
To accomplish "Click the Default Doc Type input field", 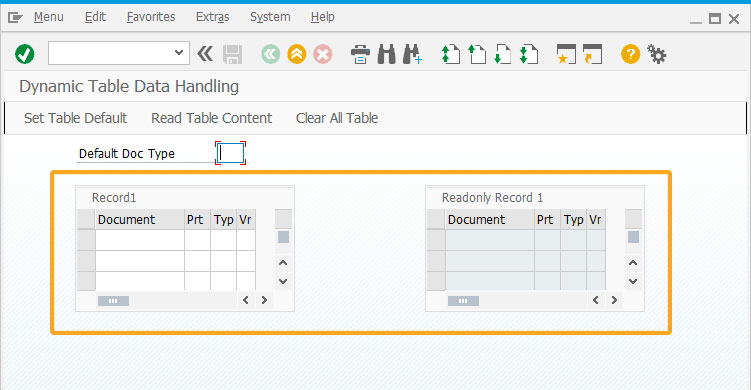I will coord(230,153).
